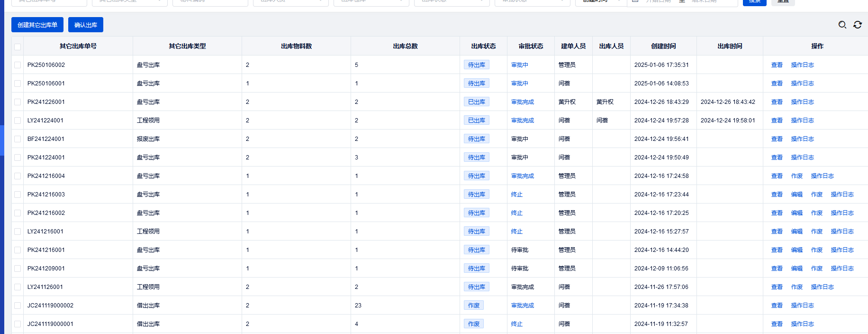Tick the checkbox for row JC241119000001

click(x=18, y=324)
